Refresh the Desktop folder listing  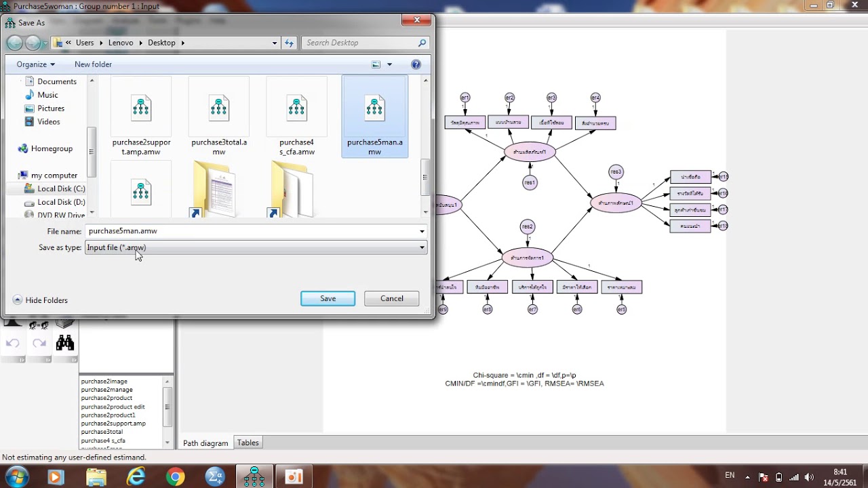click(x=290, y=43)
